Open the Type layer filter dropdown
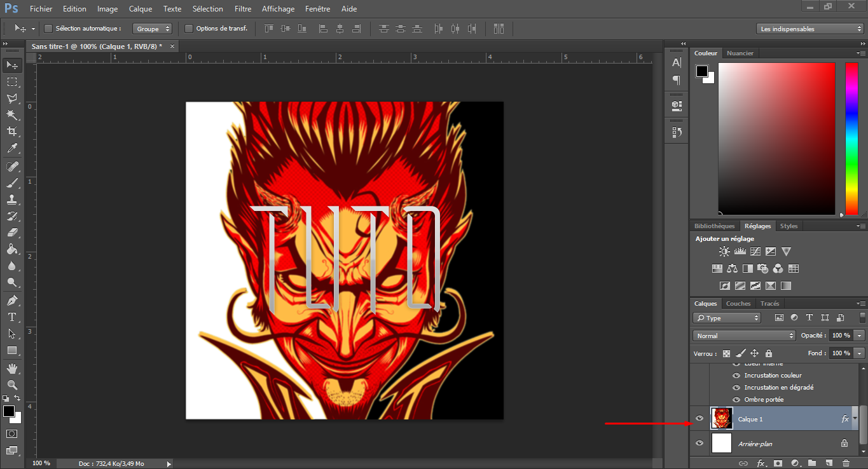Image resolution: width=868 pixels, height=469 pixels. [727, 318]
